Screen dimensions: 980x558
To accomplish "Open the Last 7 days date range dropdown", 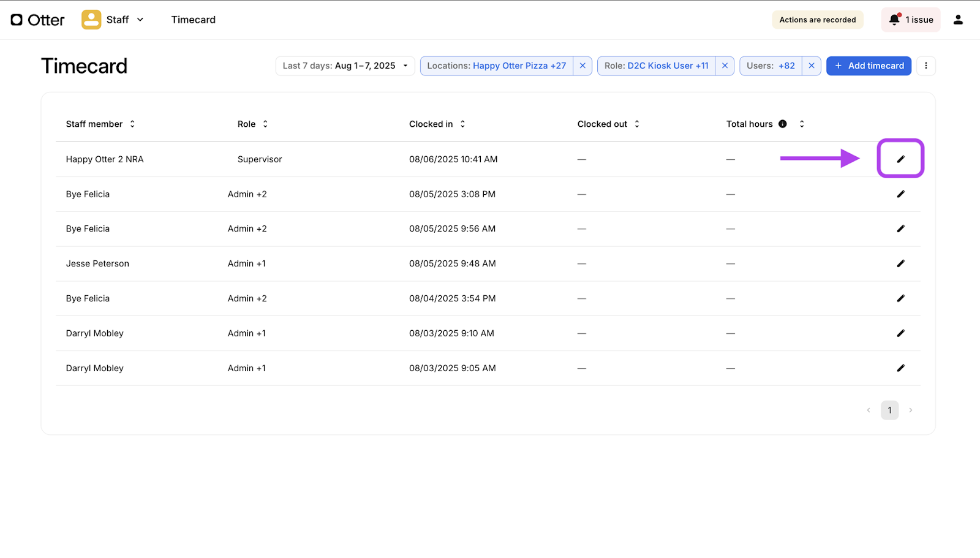I will click(345, 66).
